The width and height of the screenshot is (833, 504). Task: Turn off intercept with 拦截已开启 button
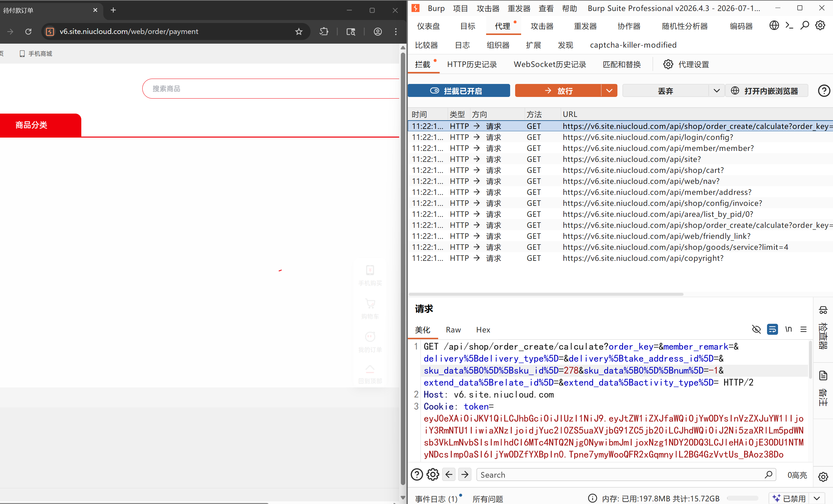pos(459,91)
